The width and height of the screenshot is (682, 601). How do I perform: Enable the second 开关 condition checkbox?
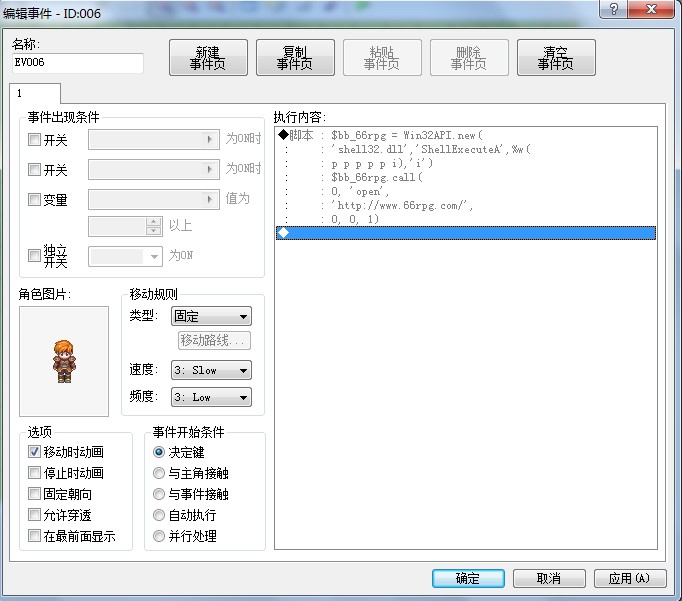click(34, 169)
